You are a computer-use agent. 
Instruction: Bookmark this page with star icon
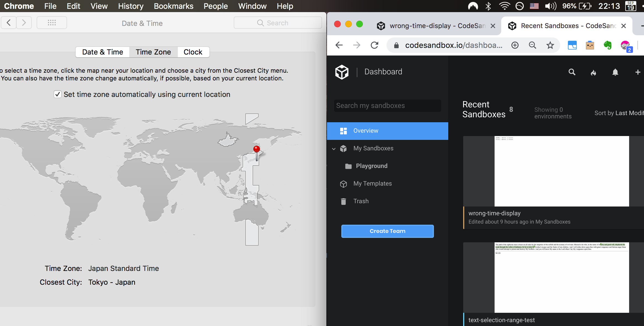(550, 45)
